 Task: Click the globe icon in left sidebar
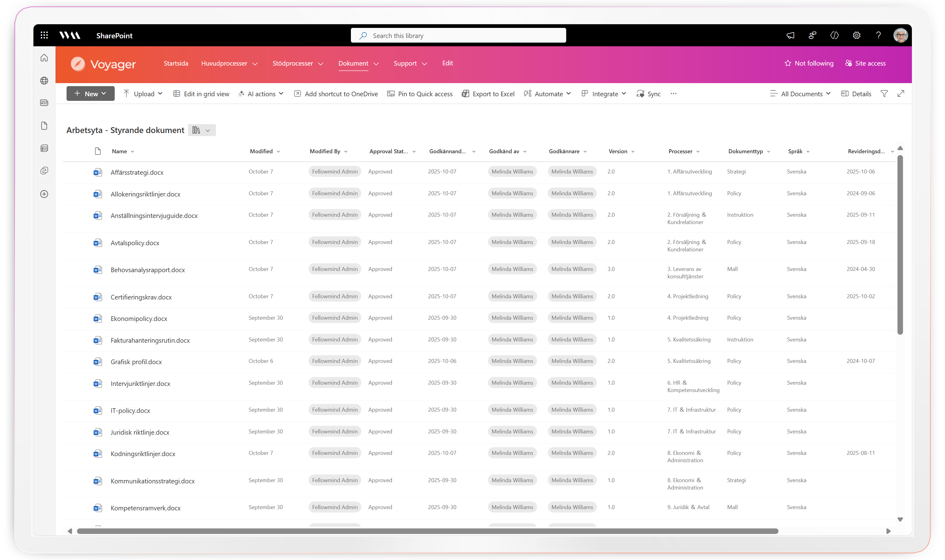click(44, 80)
